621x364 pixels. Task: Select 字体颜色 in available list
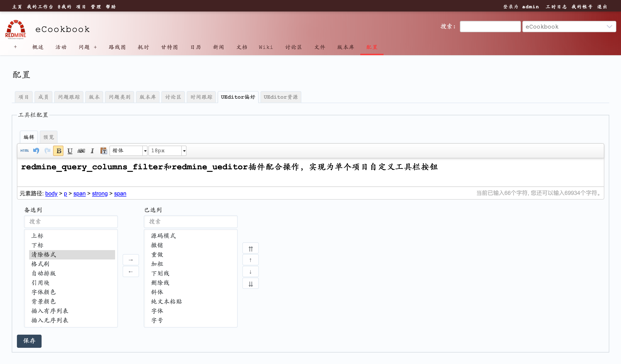[x=72, y=292]
